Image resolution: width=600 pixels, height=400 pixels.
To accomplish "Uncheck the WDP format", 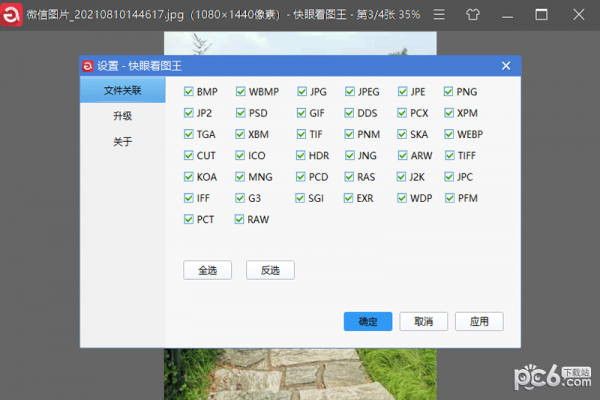I will tap(401, 198).
